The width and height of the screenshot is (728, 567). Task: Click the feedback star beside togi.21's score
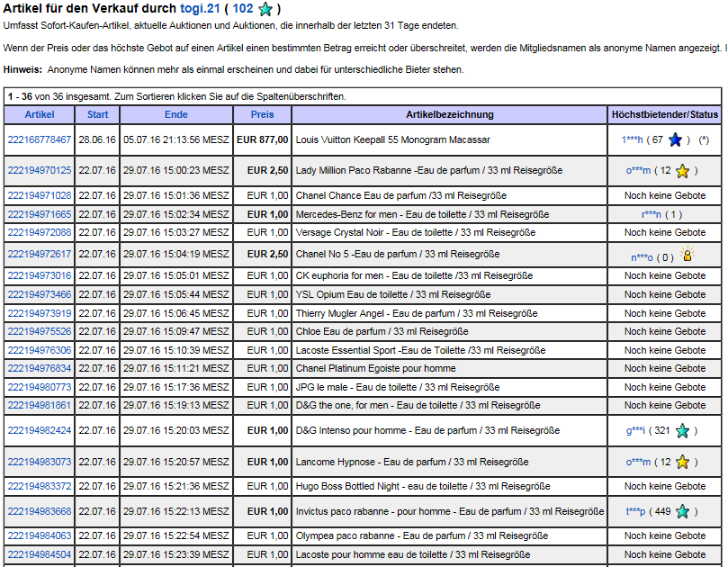click(265, 9)
